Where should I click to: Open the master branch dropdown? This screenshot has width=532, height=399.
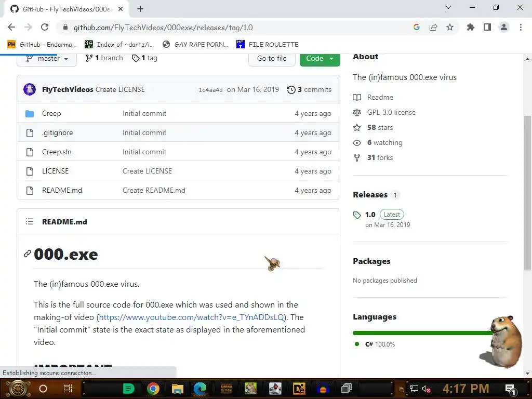tap(47, 58)
